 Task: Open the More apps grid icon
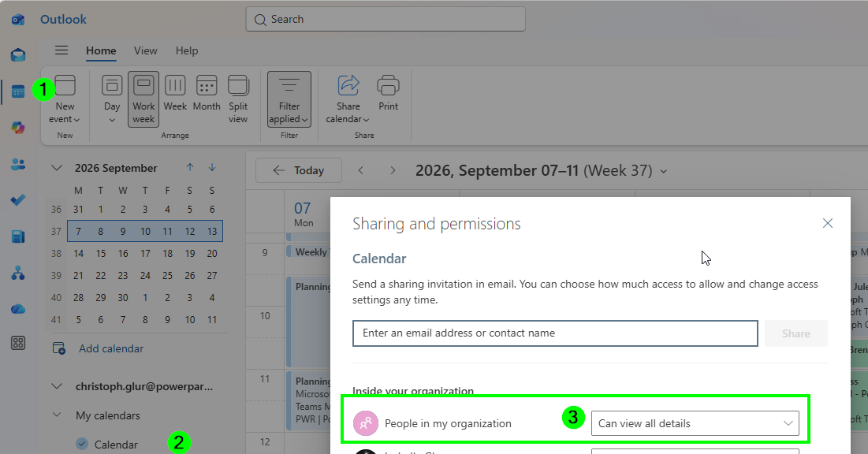17,344
